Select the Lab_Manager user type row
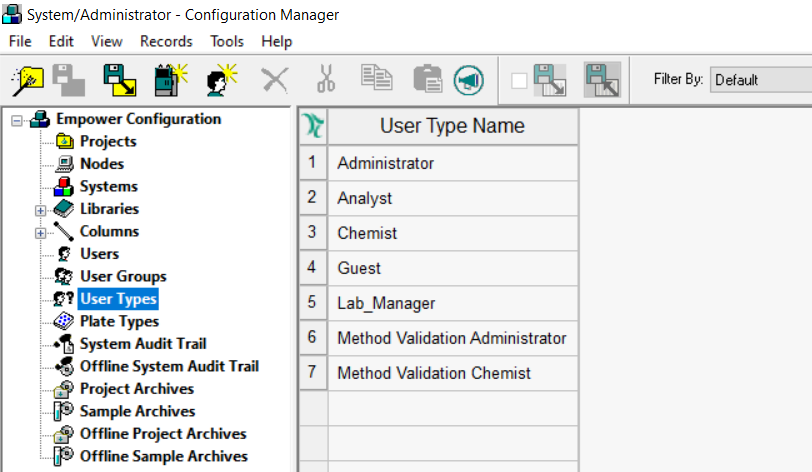The width and height of the screenshot is (812, 472). coord(453,303)
